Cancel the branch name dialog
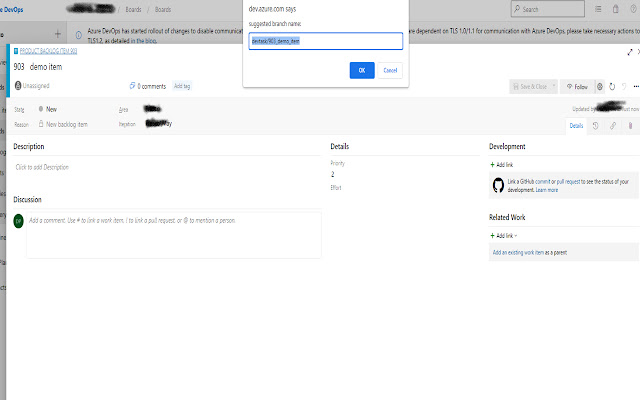This screenshot has width=640, height=400. coord(390,70)
